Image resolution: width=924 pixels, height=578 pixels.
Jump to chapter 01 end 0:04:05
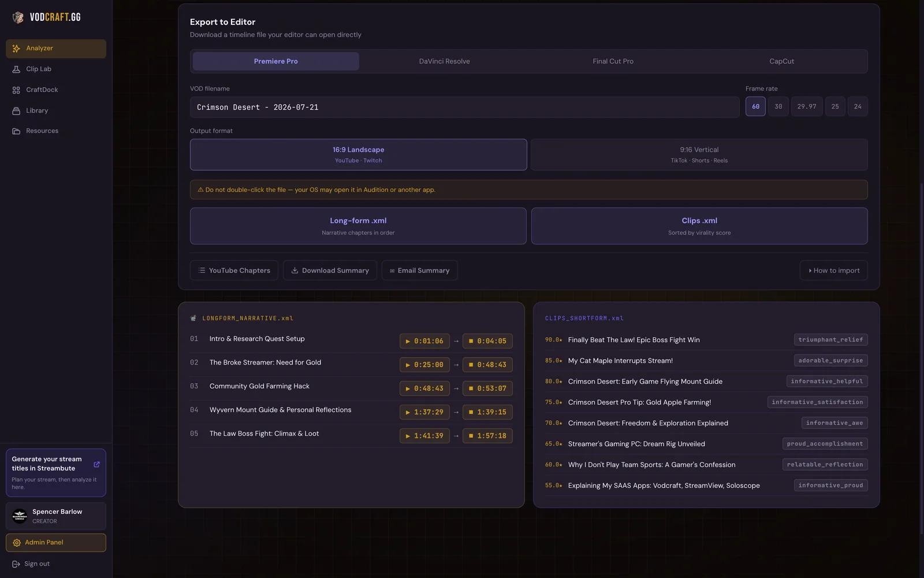coord(487,341)
